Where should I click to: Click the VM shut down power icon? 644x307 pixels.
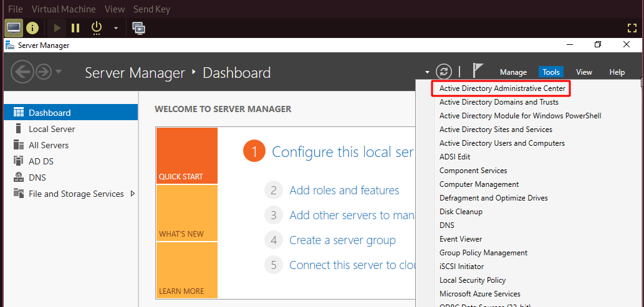[96, 28]
